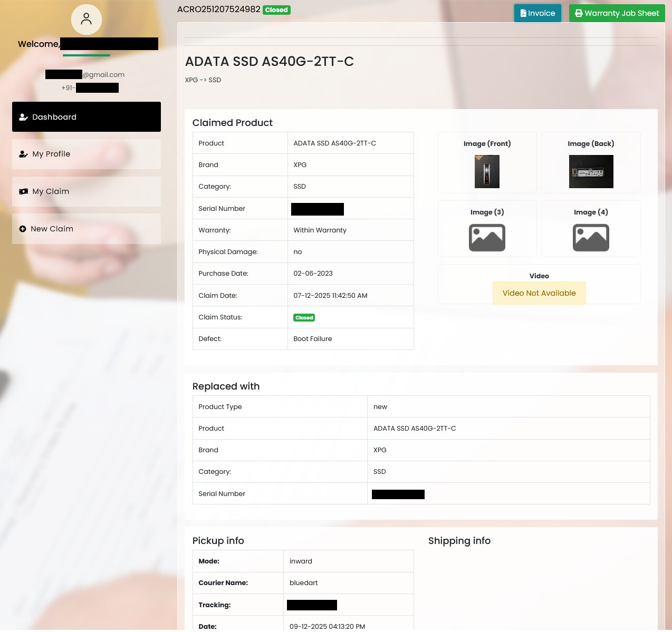
Task: Open the front image thumbnail
Action: coord(487,171)
